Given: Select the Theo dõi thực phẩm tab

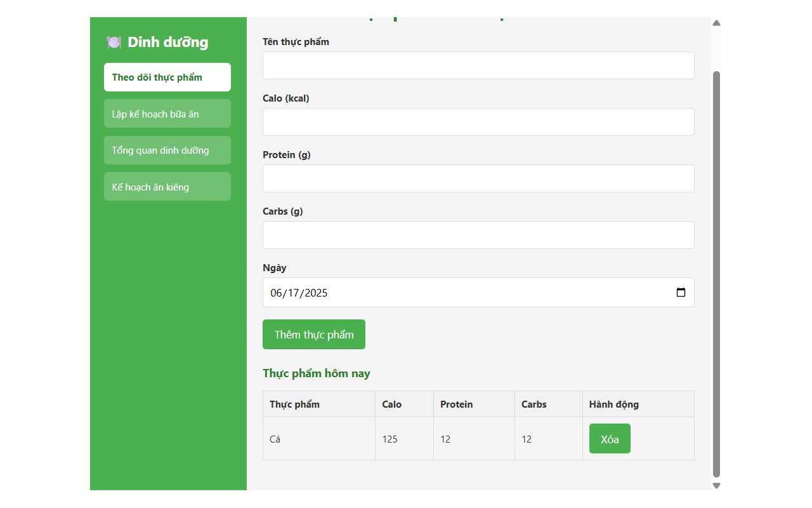Looking at the screenshot, I should 167,77.
